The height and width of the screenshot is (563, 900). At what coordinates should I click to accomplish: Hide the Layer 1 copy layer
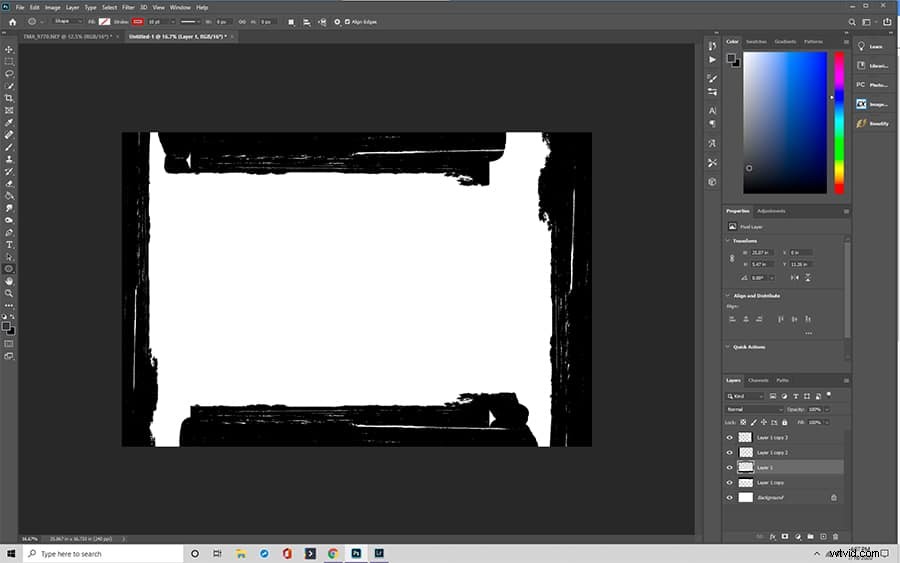[x=730, y=483]
